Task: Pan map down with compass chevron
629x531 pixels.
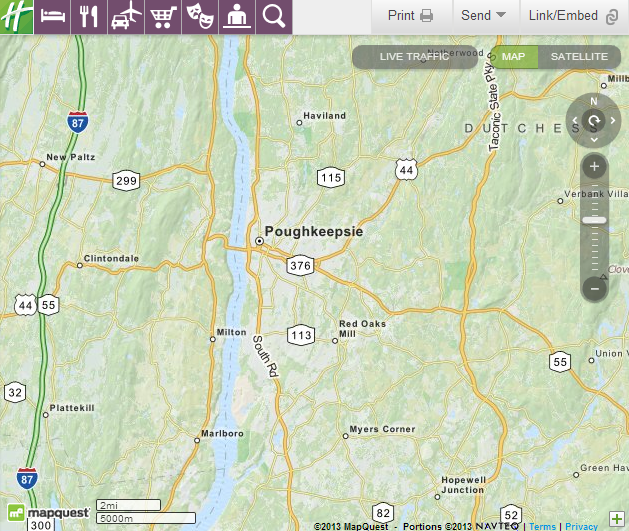Action: point(594,139)
